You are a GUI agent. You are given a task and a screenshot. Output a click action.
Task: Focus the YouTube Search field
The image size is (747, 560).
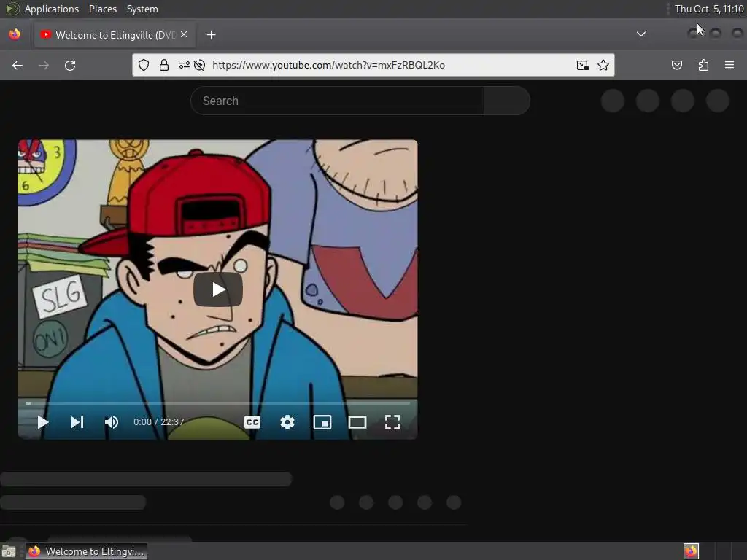point(337,101)
